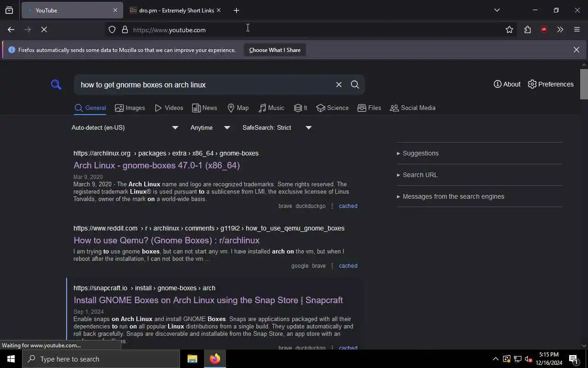
Task: Click the Firefox taskbar icon
Action: 215,359
